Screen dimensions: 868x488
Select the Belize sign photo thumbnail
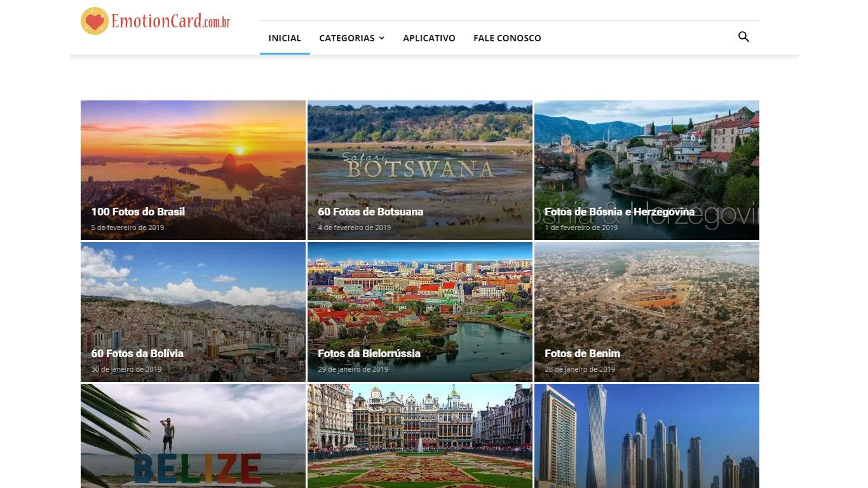(193, 436)
